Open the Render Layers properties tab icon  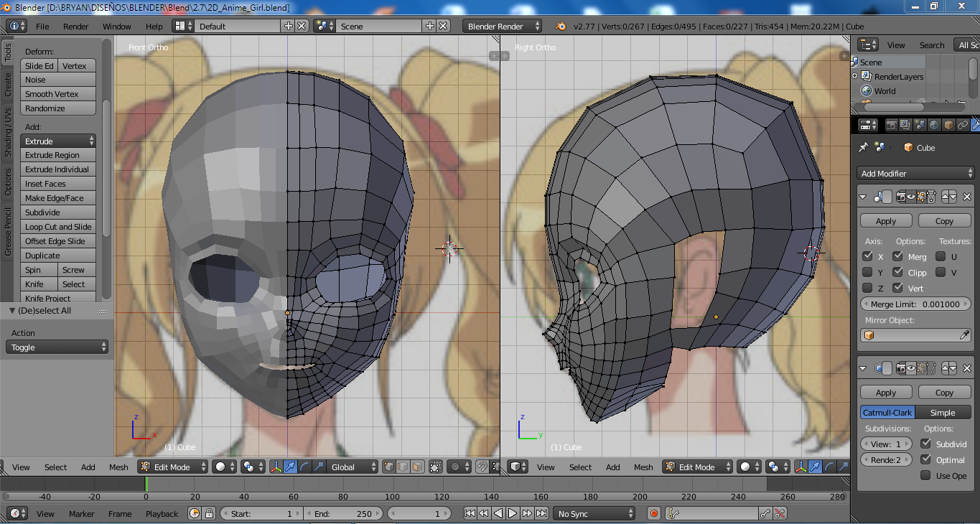click(x=905, y=125)
